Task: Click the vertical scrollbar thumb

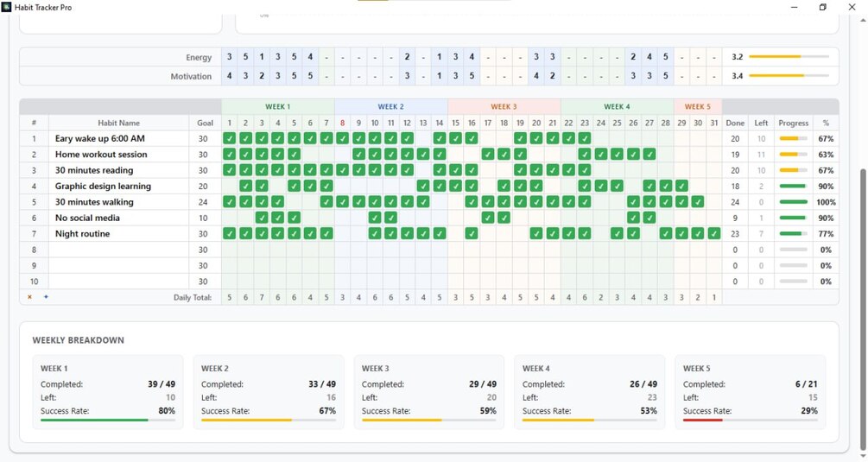Action: tap(863, 310)
